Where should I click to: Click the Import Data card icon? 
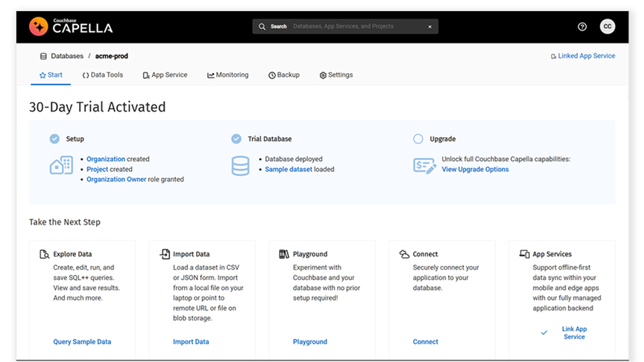pyautogui.click(x=165, y=254)
